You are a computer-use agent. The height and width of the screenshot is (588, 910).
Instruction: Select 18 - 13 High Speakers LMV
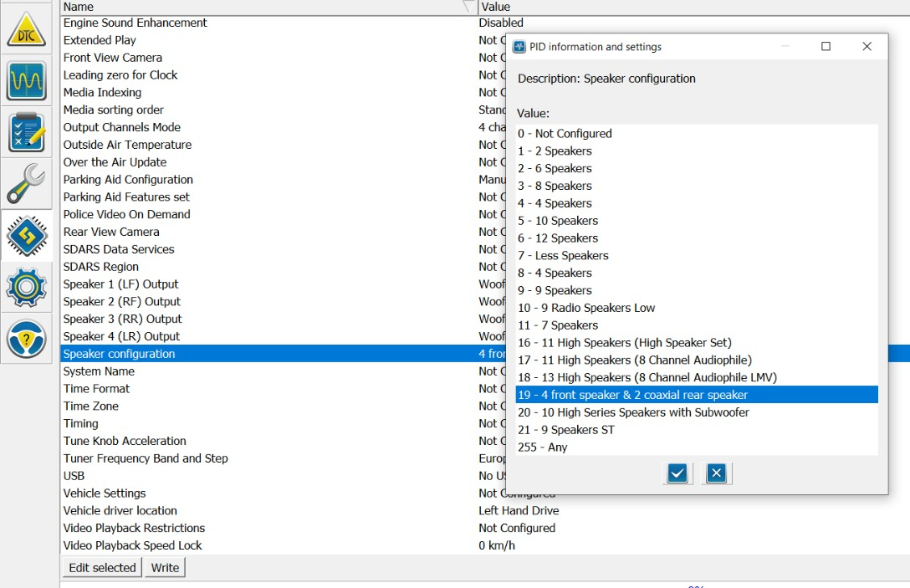697,377
